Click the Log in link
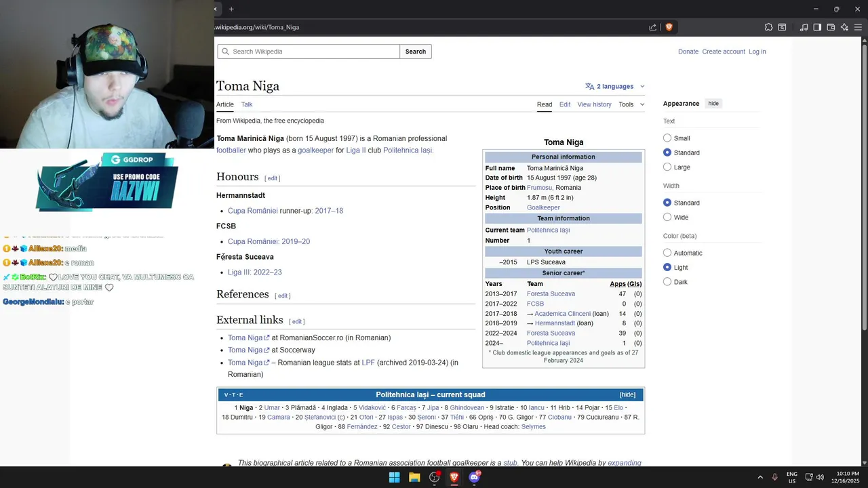This screenshot has width=868, height=488. pyautogui.click(x=757, y=52)
